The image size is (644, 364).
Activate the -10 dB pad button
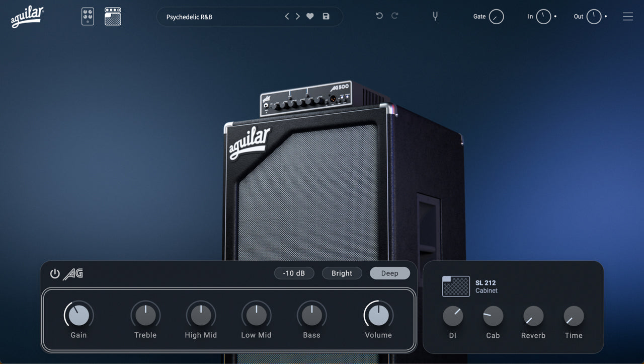294,273
